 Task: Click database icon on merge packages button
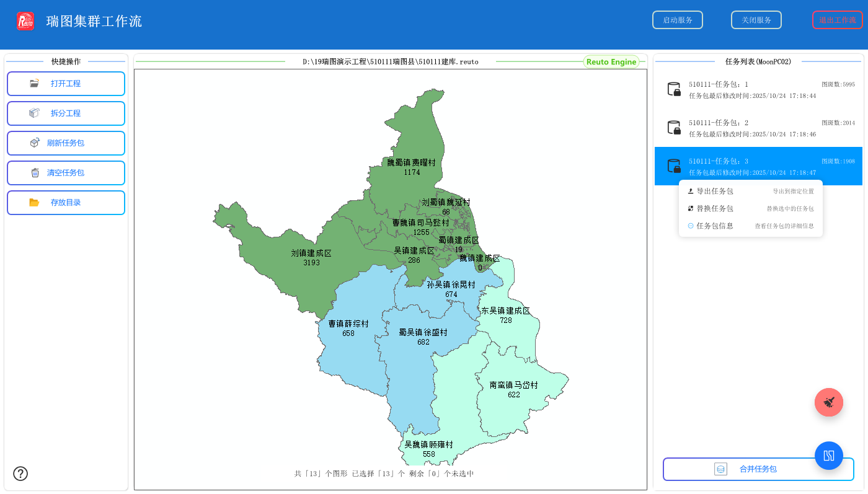pos(720,469)
